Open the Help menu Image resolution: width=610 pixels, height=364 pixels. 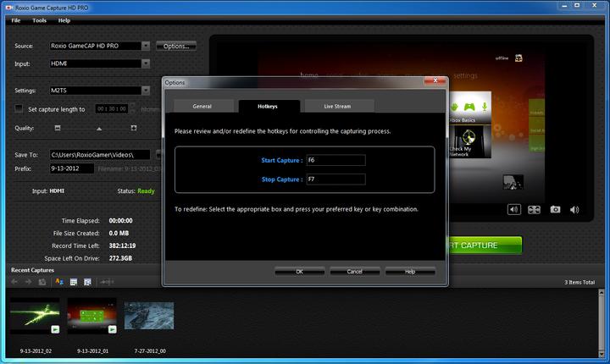(64, 20)
